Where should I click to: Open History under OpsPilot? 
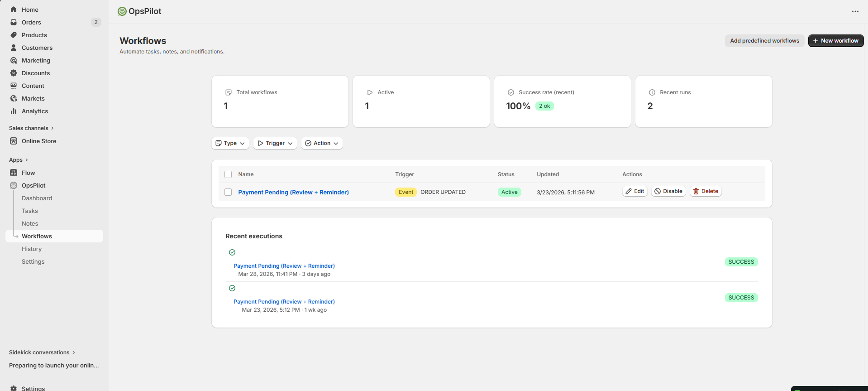click(x=32, y=249)
